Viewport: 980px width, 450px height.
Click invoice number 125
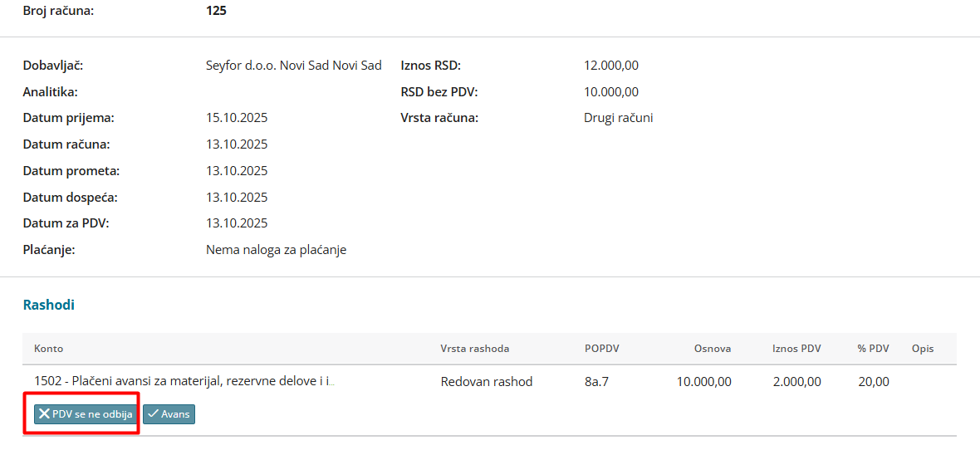click(216, 12)
